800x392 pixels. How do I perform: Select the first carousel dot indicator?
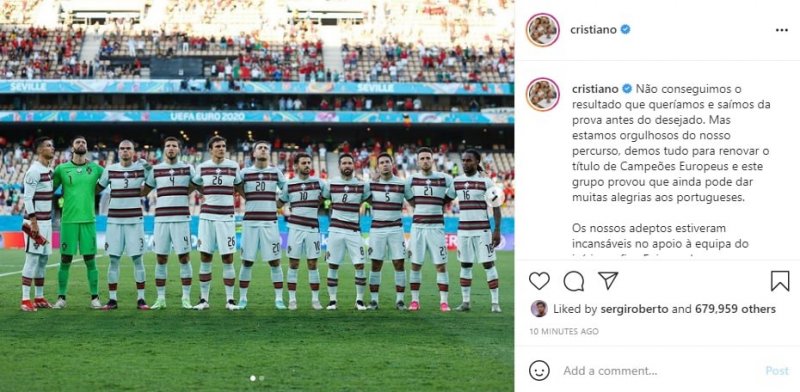click(x=253, y=378)
